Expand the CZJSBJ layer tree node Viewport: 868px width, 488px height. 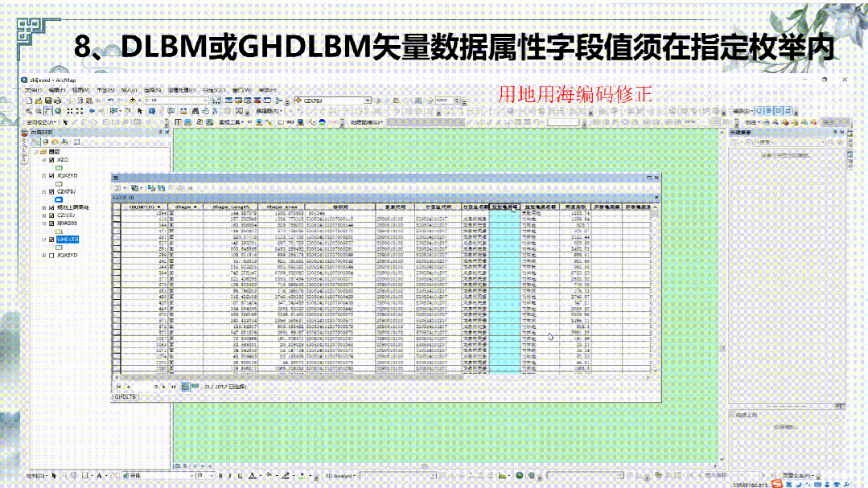pyautogui.click(x=43, y=215)
